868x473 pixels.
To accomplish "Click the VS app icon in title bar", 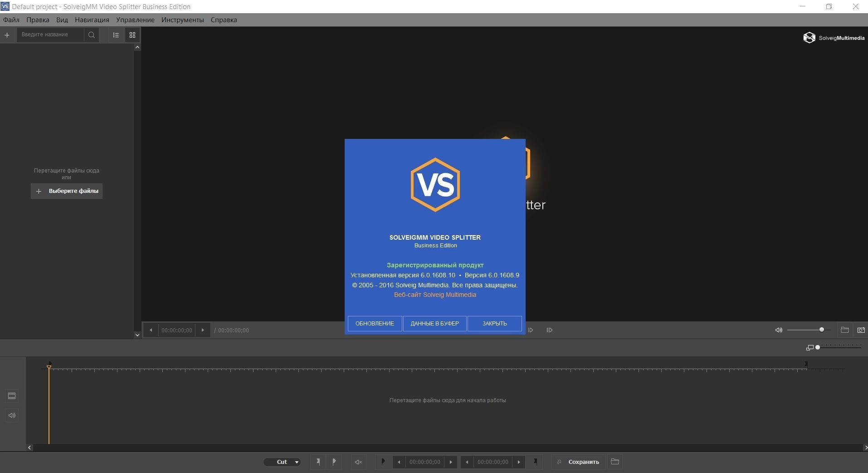I will point(5,6).
